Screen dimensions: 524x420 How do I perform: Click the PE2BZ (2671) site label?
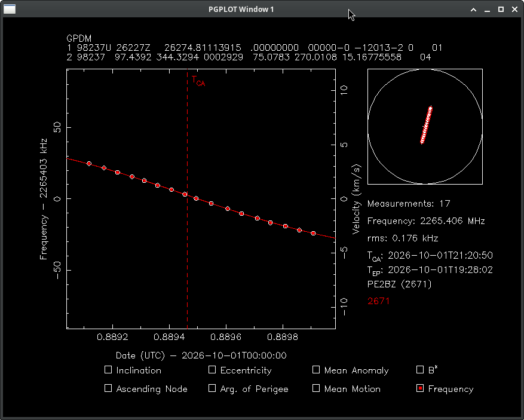coord(400,284)
